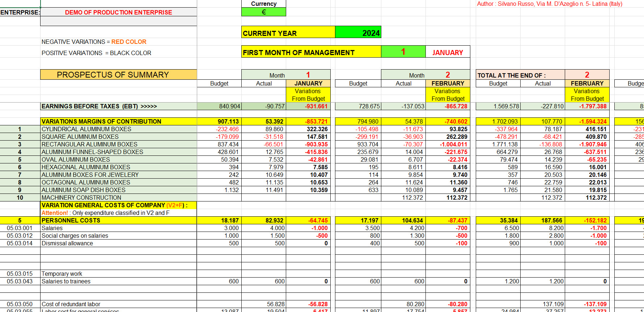Click January EBT variation -931.661
This screenshot has width=644, height=312.
308,106
